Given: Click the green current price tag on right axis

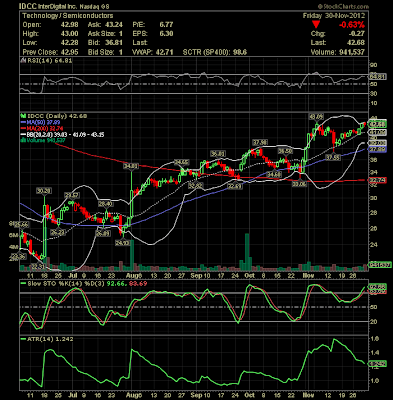Looking at the screenshot, I should (378, 124).
